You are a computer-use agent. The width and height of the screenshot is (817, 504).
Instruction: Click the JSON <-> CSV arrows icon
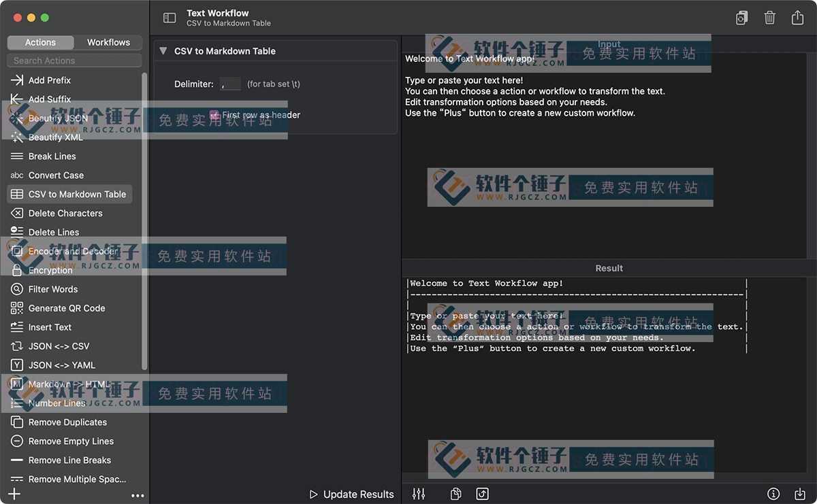point(17,346)
